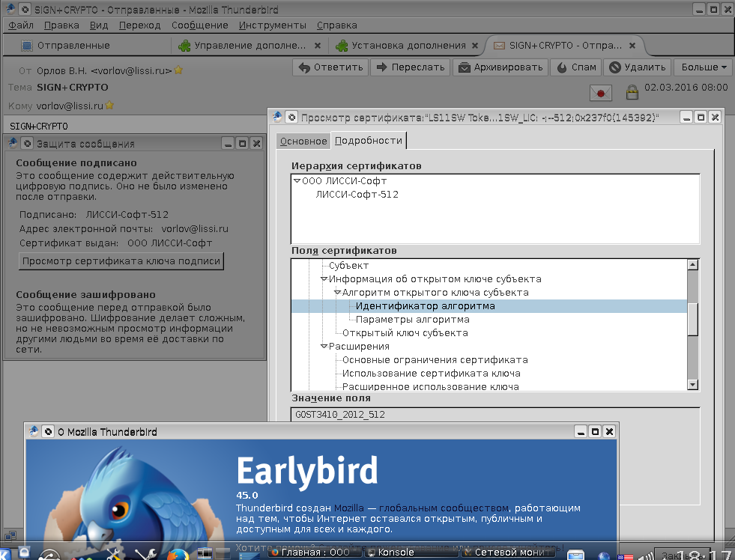The width and height of the screenshot is (735, 560).
Task: Open the Сообщение menu
Action: 200,25
